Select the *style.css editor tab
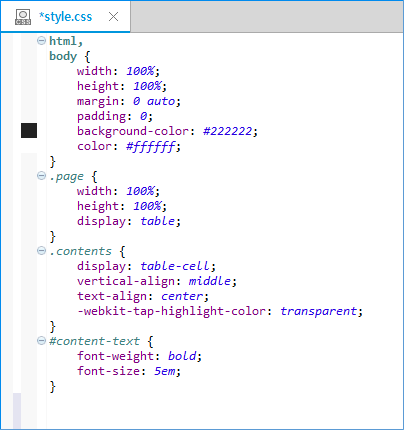 point(65,17)
